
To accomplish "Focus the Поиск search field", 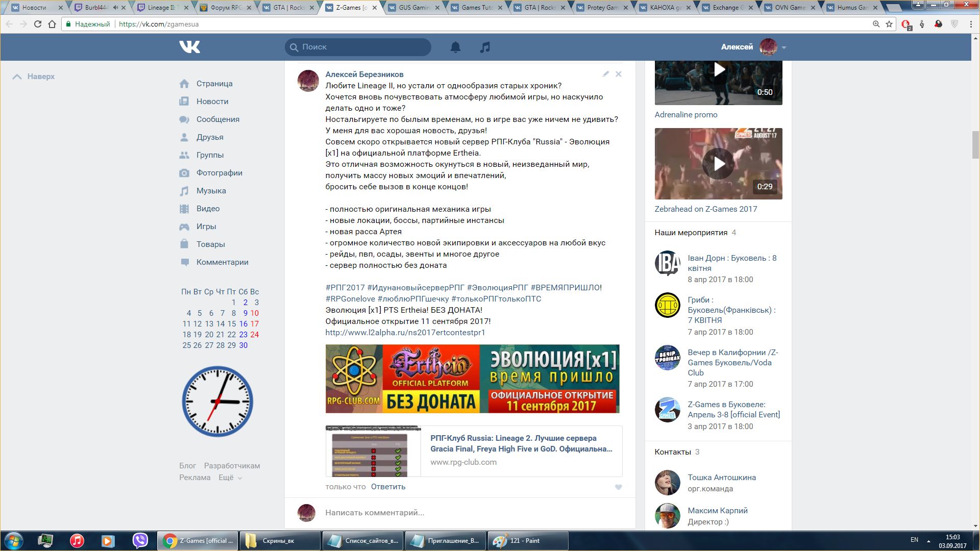I will (x=358, y=47).
